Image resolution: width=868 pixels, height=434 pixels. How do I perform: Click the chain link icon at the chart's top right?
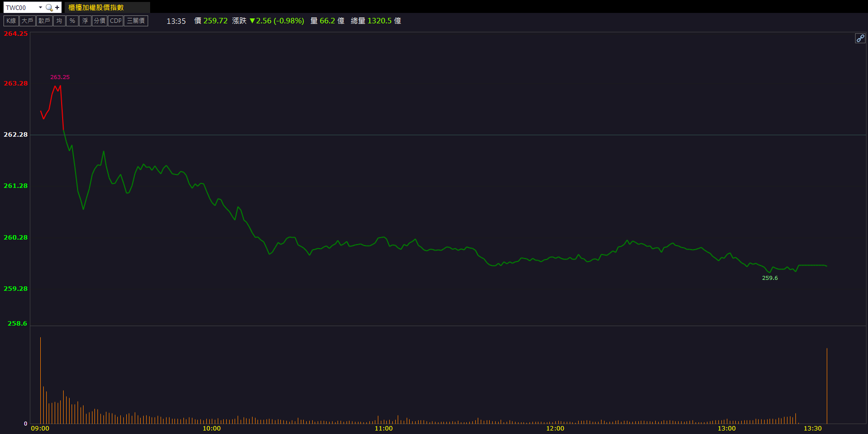[860, 38]
